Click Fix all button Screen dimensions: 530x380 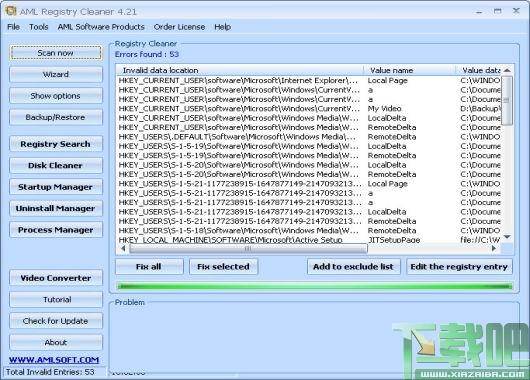(149, 267)
